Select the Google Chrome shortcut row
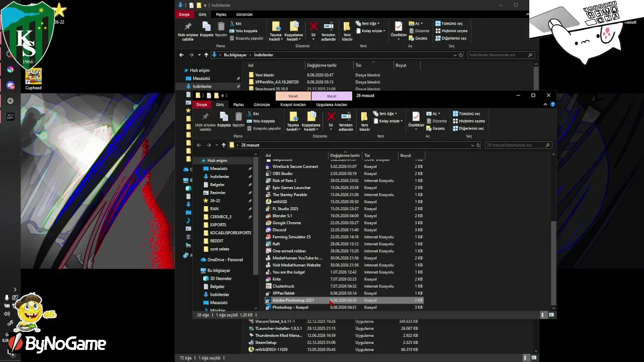 (344, 223)
